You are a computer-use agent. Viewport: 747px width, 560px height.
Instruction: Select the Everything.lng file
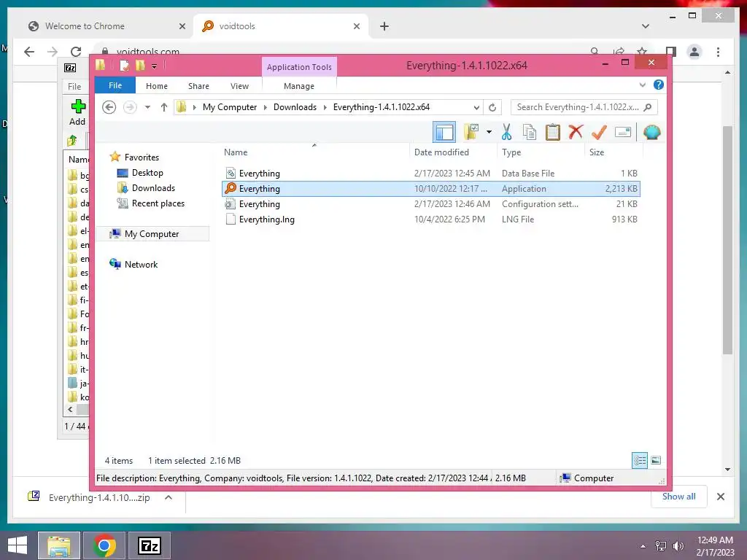(x=431, y=219)
